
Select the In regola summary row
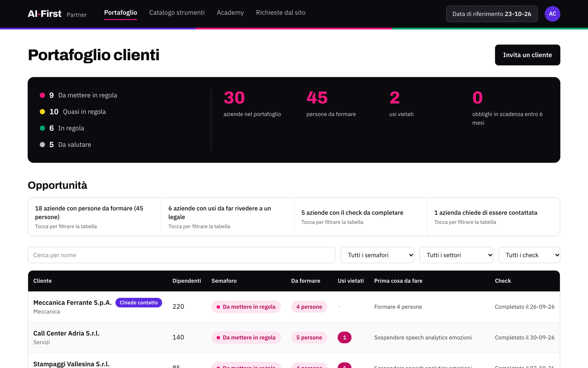(x=62, y=128)
